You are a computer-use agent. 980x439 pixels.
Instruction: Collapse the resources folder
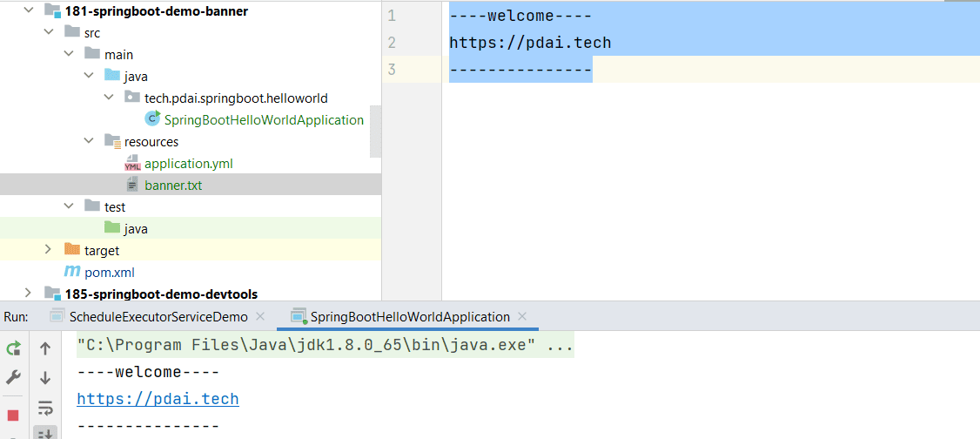[89, 141]
